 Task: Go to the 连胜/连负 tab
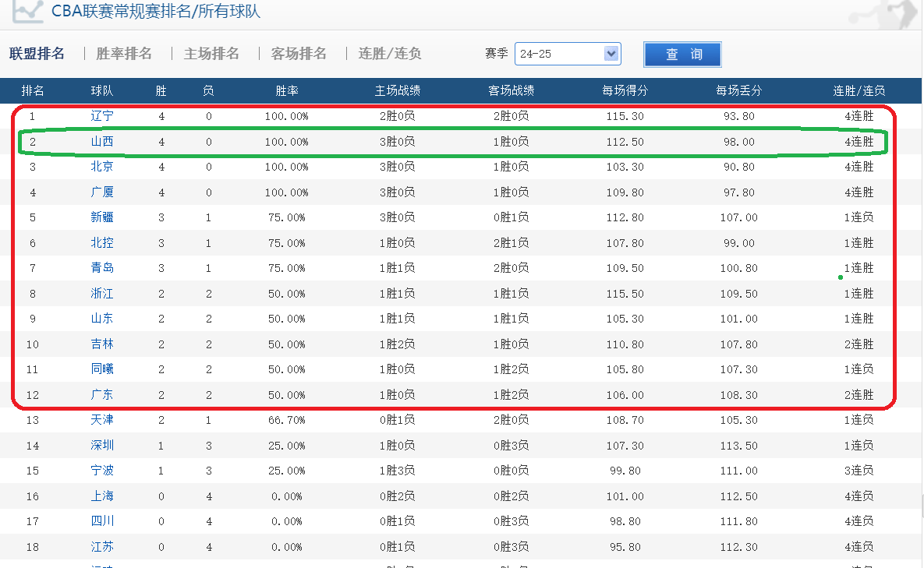click(390, 54)
